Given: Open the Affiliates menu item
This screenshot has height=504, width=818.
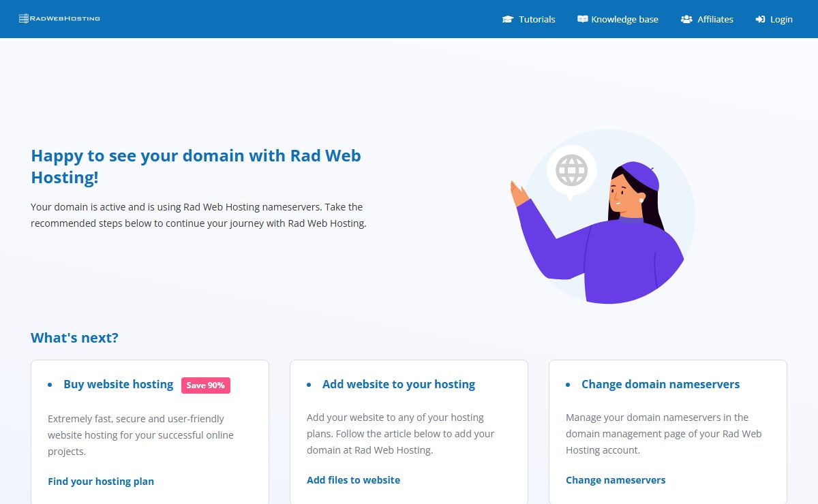Looking at the screenshot, I should click(x=707, y=19).
